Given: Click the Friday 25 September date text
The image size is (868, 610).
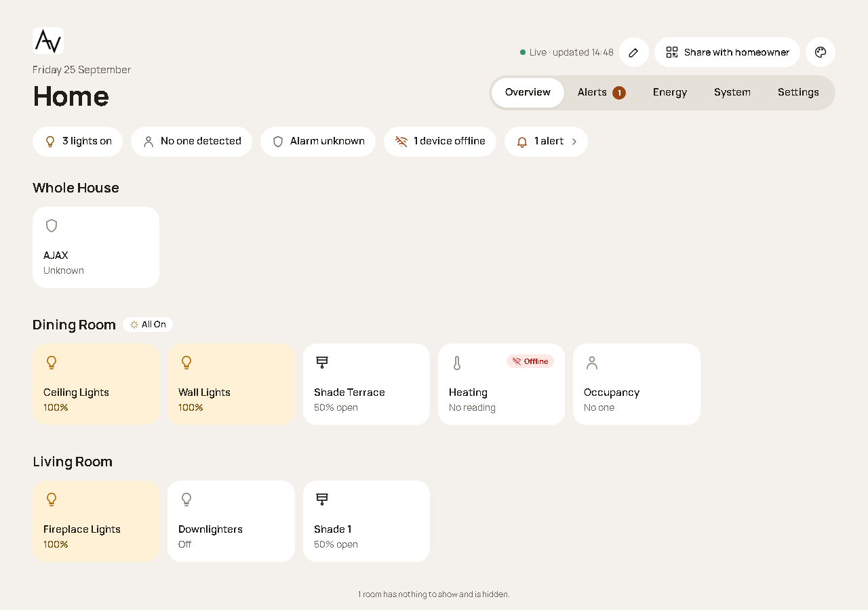Looking at the screenshot, I should (x=82, y=70).
